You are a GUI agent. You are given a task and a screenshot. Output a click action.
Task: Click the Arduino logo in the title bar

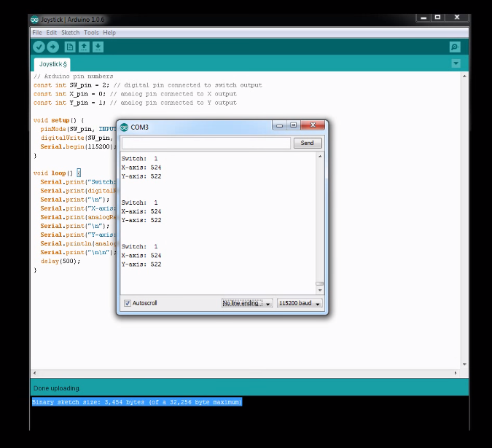pyautogui.click(x=35, y=20)
